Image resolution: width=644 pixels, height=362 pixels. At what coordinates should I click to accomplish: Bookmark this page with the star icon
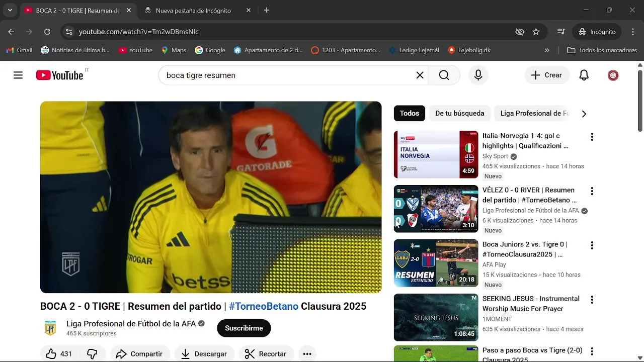(536, 32)
